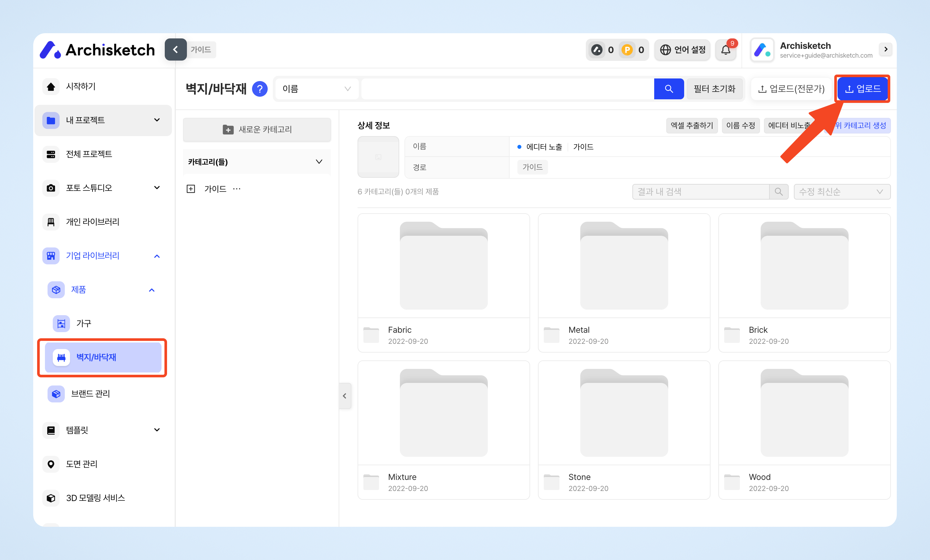Click the small folder icon beside Brick
Screen dimensions: 930x560
(x=732, y=335)
